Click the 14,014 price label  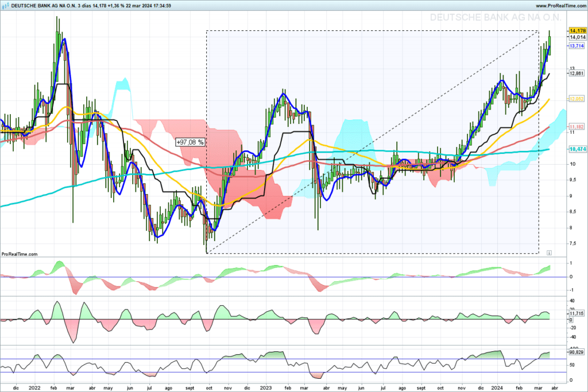click(578, 37)
